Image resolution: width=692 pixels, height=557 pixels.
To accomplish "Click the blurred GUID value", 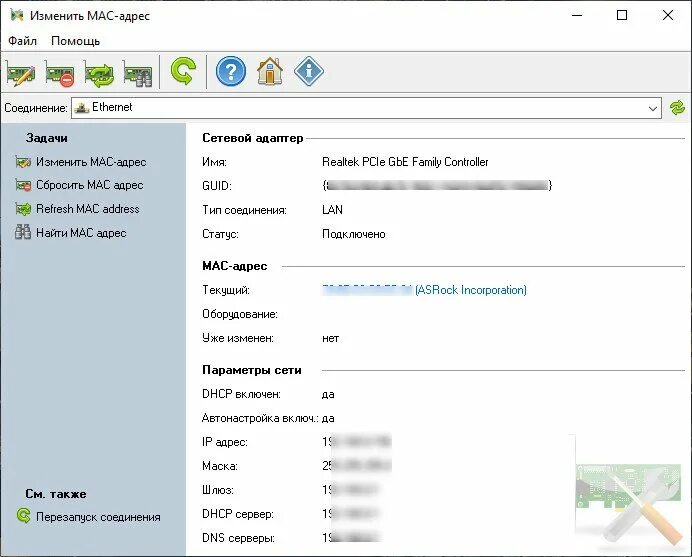I will click(437, 185).
